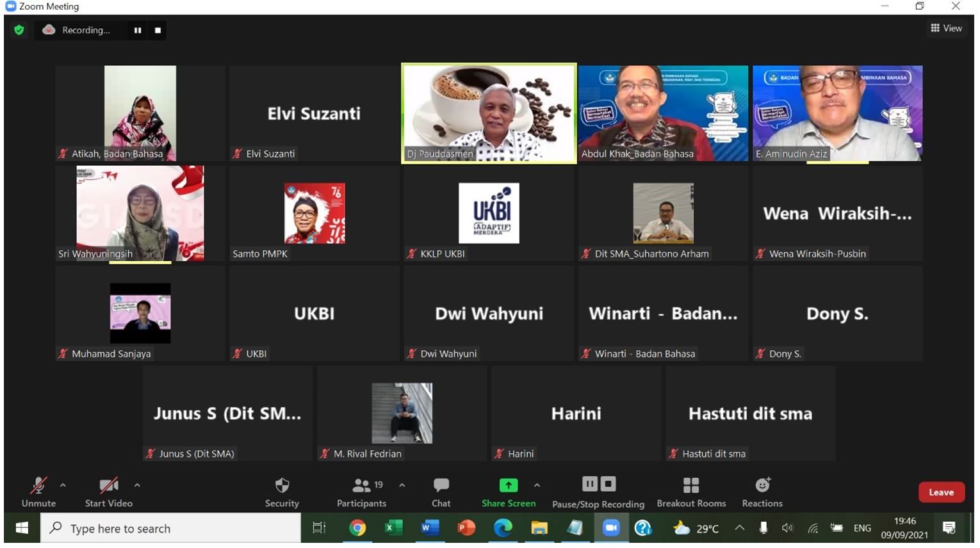Expand share options arrow beside Share Screen

537,485
